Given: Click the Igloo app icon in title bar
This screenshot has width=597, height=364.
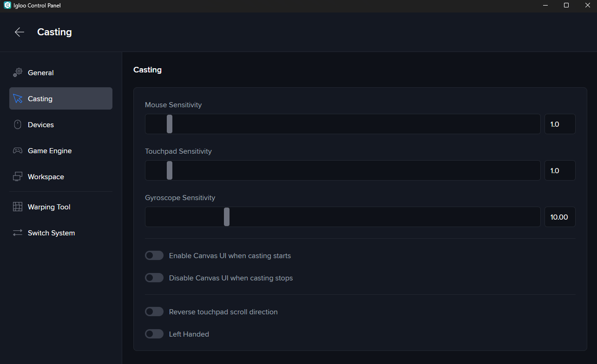Looking at the screenshot, I should tap(7, 6).
